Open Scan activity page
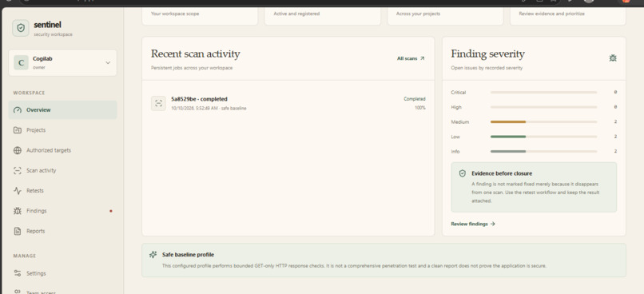644x294 pixels. pos(62,170)
